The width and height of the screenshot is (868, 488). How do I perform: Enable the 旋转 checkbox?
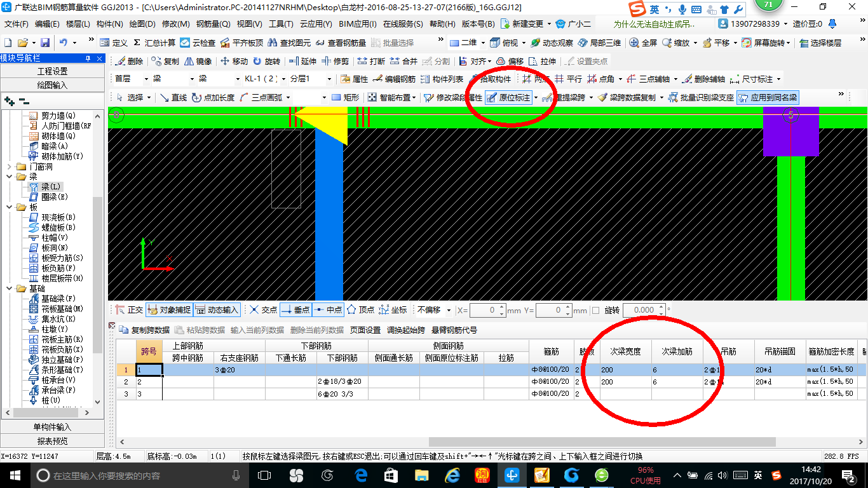(x=595, y=310)
